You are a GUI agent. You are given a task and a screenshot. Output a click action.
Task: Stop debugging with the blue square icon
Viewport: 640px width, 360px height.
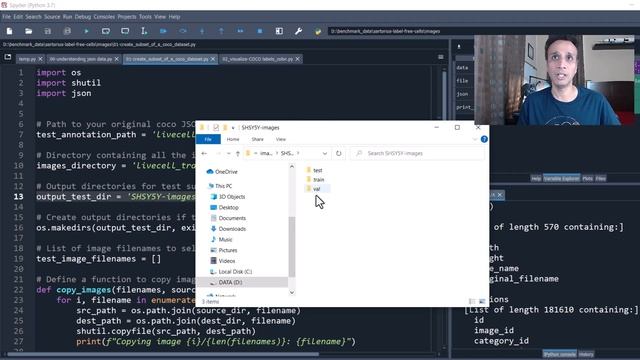pos(260,31)
